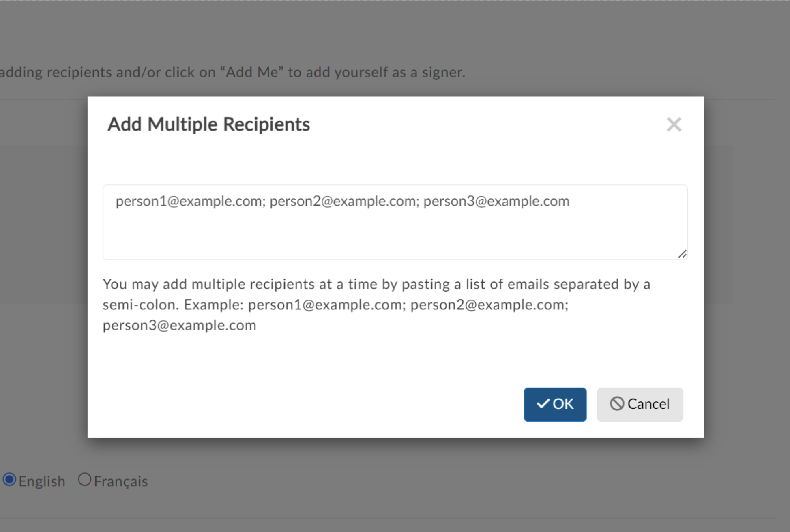Focus the recipient emails text area

click(x=395, y=222)
